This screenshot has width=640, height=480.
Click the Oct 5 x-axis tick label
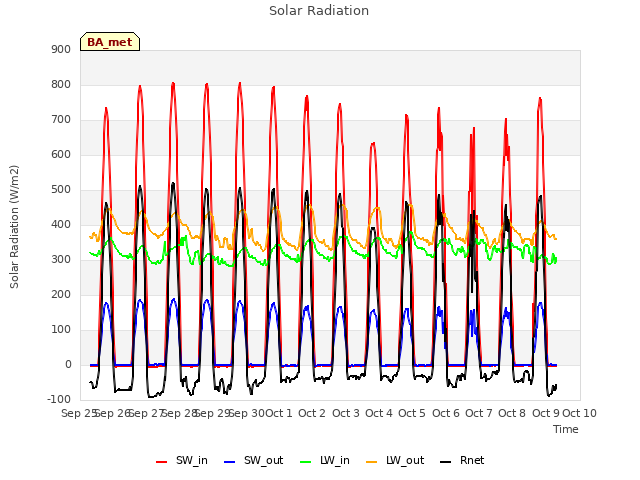pyautogui.click(x=412, y=413)
